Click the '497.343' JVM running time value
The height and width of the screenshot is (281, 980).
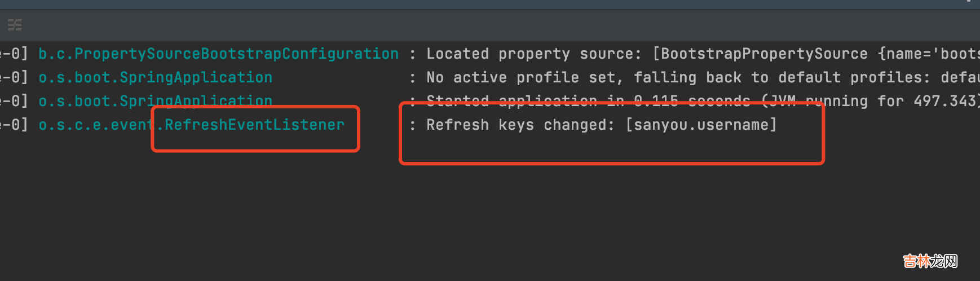945,101
